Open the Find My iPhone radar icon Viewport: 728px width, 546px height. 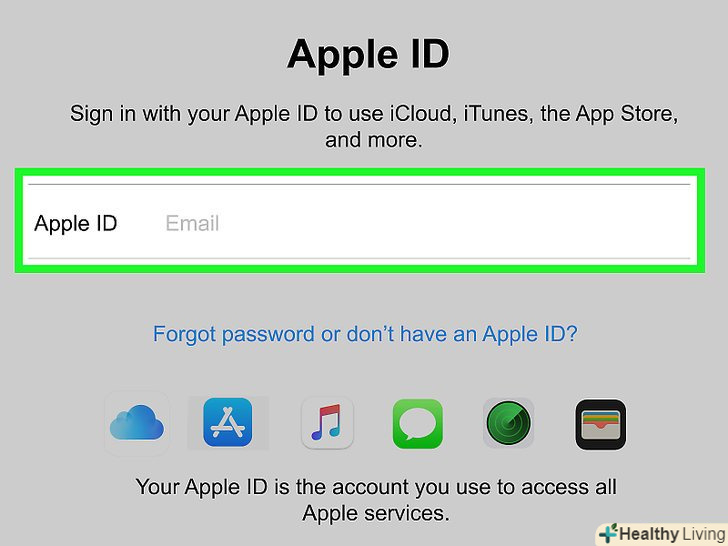[508, 423]
